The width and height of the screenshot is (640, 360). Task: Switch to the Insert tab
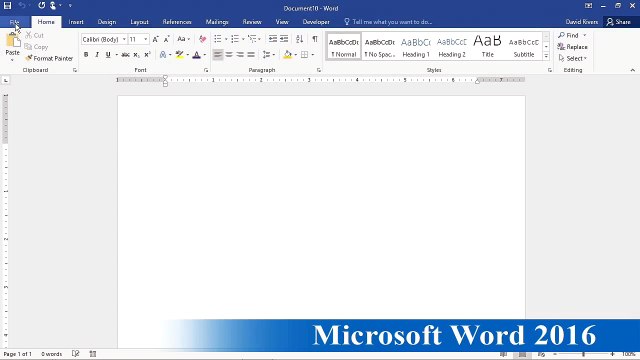[x=76, y=22]
